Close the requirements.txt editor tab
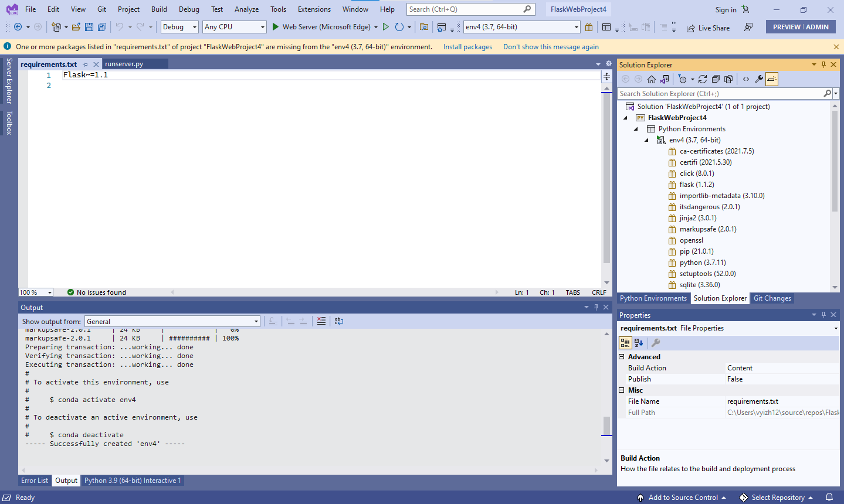Image resolution: width=844 pixels, height=504 pixels. click(x=96, y=64)
